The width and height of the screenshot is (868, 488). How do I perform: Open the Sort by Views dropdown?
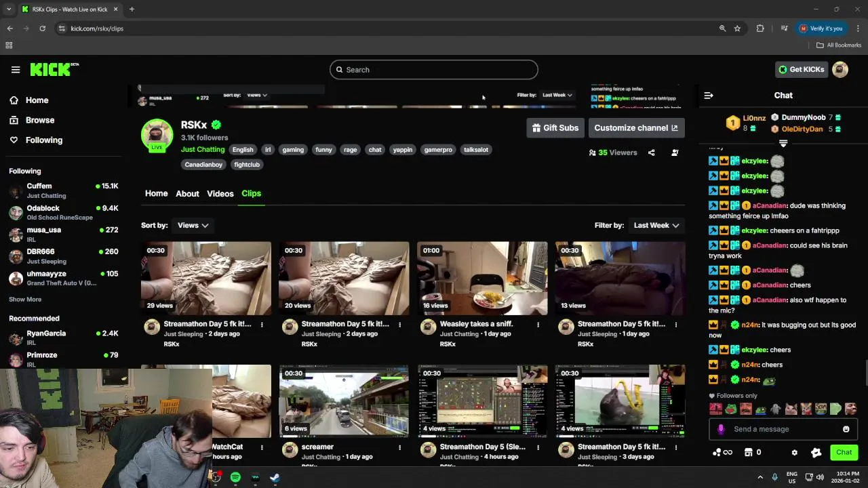193,225
